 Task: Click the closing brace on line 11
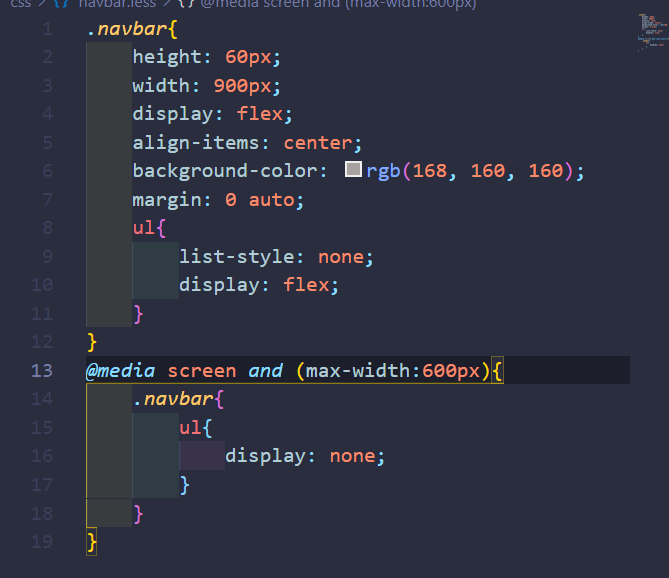[x=138, y=314]
